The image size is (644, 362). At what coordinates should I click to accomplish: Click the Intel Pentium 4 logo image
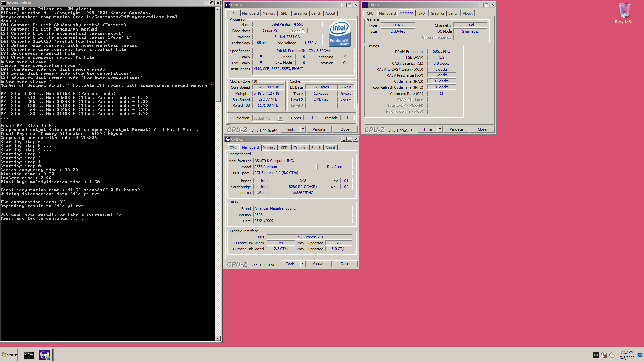pos(339,34)
